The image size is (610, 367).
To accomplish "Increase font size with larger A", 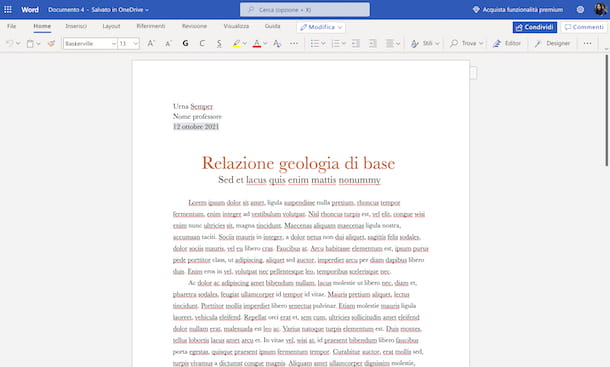I will 151,44.
